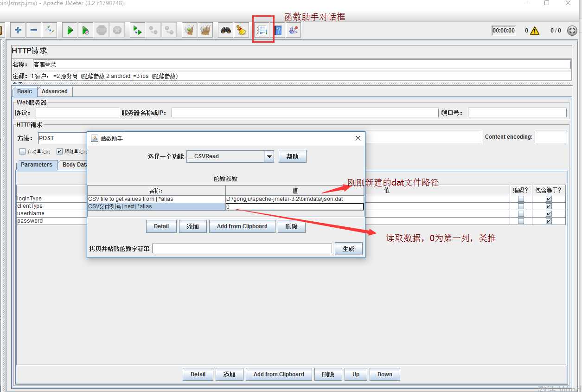Screen dimensions: 582x392
Task: Check 编码 box in clientType row
Action: pos(521,206)
